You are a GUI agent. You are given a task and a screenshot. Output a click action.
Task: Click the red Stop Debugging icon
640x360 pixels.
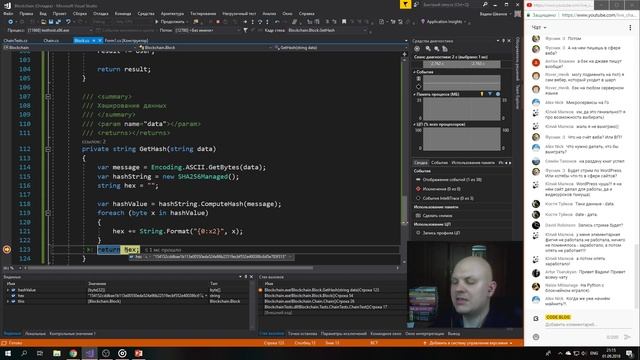(218, 22)
